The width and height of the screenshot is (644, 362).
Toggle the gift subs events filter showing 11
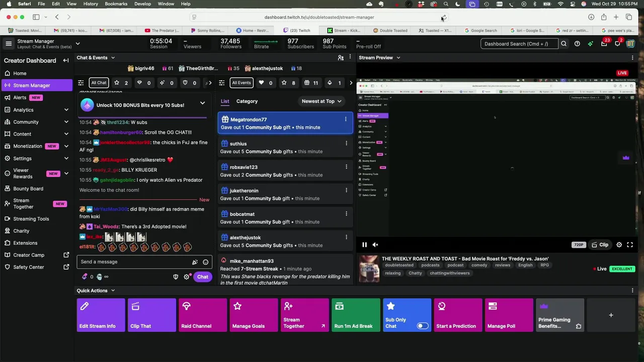[x=311, y=83]
